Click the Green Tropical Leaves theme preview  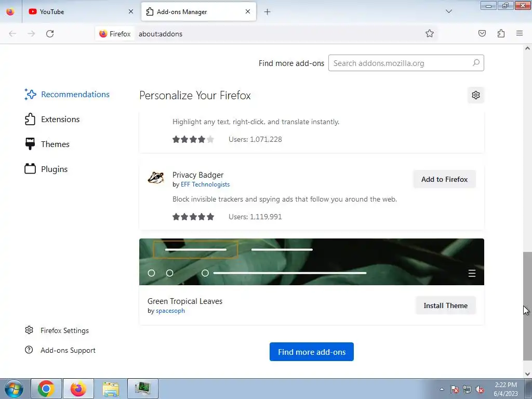[312, 262]
